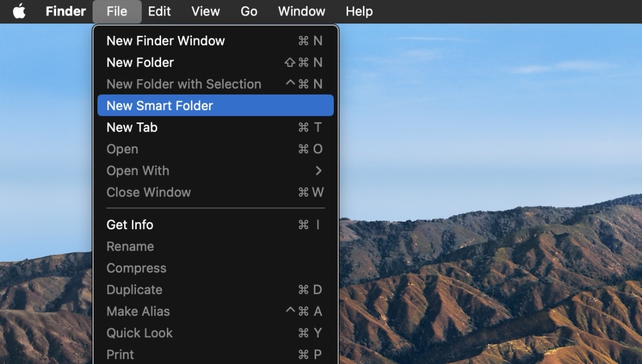Click the Print menu entry
The width and height of the screenshot is (642, 364).
tap(120, 354)
